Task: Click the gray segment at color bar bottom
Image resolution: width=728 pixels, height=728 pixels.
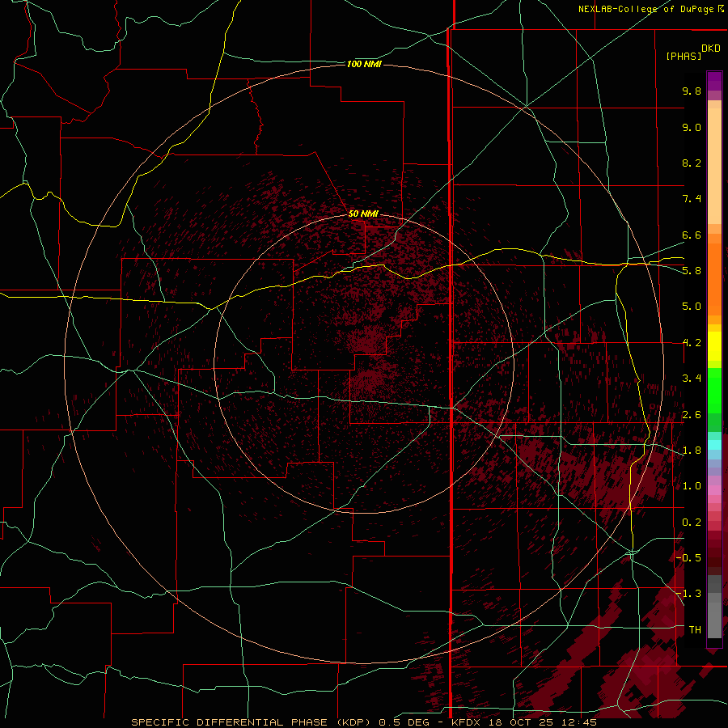Action: 714,608
